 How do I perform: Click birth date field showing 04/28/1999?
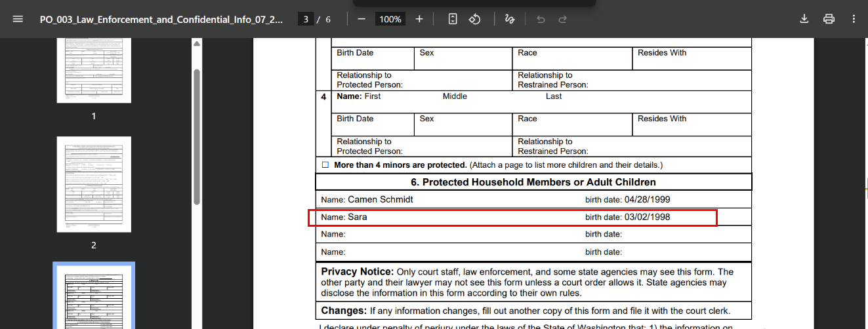647,199
